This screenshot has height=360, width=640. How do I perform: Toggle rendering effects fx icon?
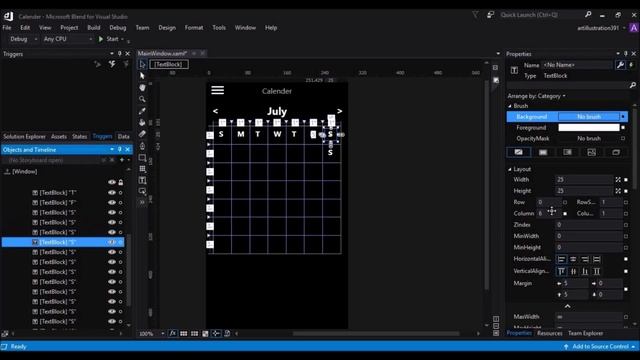(x=173, y=333)
